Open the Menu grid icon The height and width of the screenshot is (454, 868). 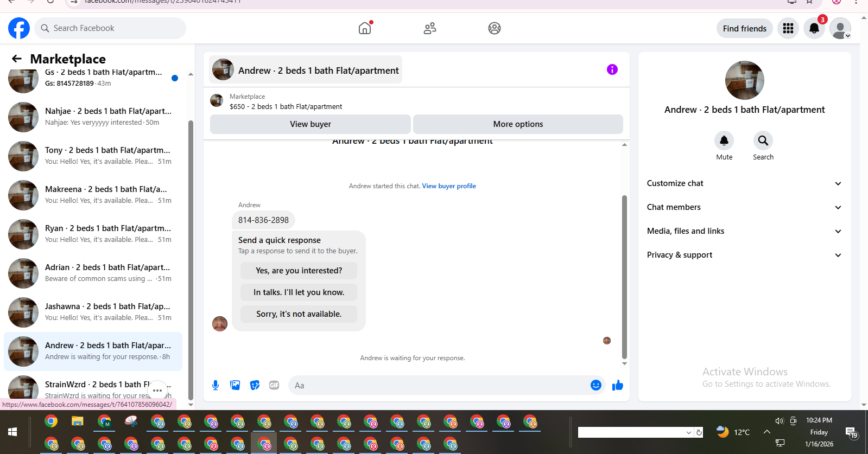coord(788,28)
